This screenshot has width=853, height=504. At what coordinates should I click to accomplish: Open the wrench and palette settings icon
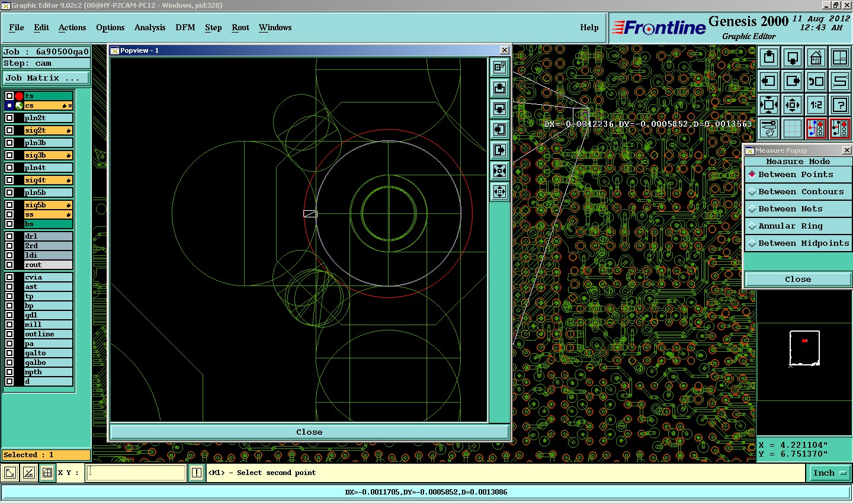[x=769, y=129]
